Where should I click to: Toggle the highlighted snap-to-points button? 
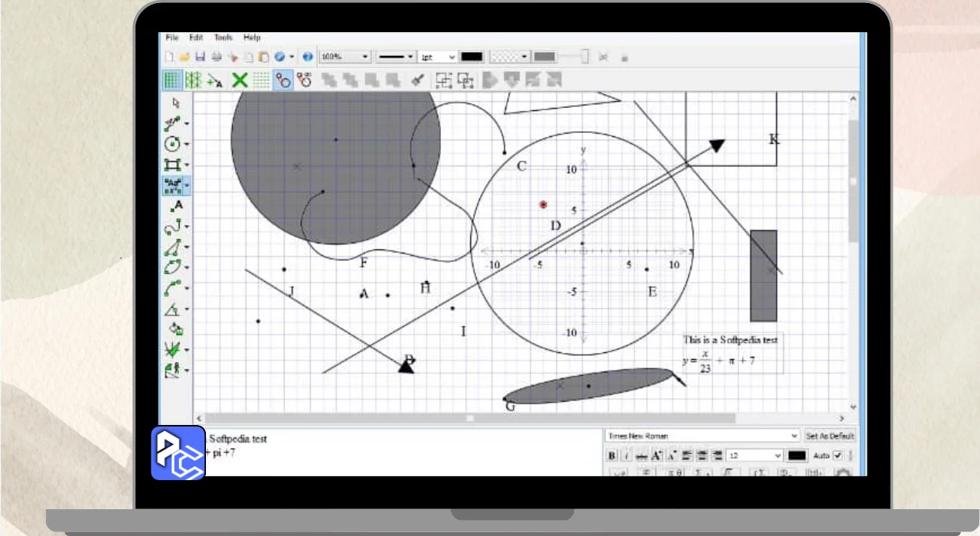pos(283,79)
